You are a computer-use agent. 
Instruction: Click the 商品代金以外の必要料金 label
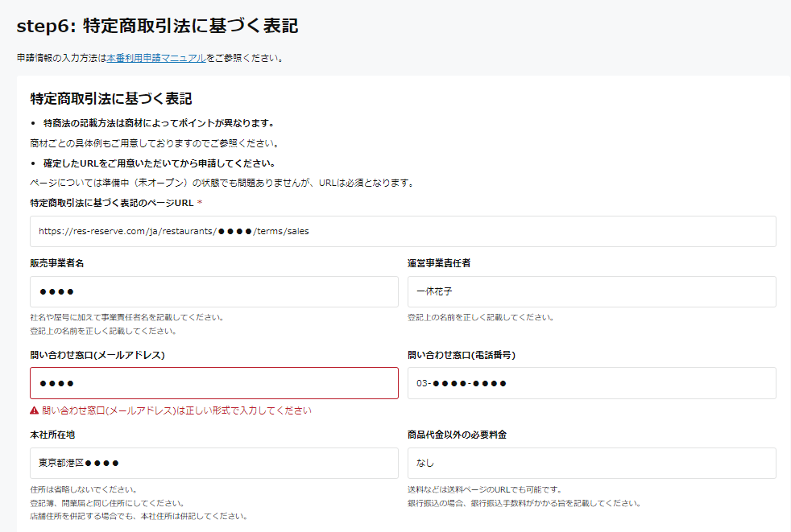coord(457,435)
